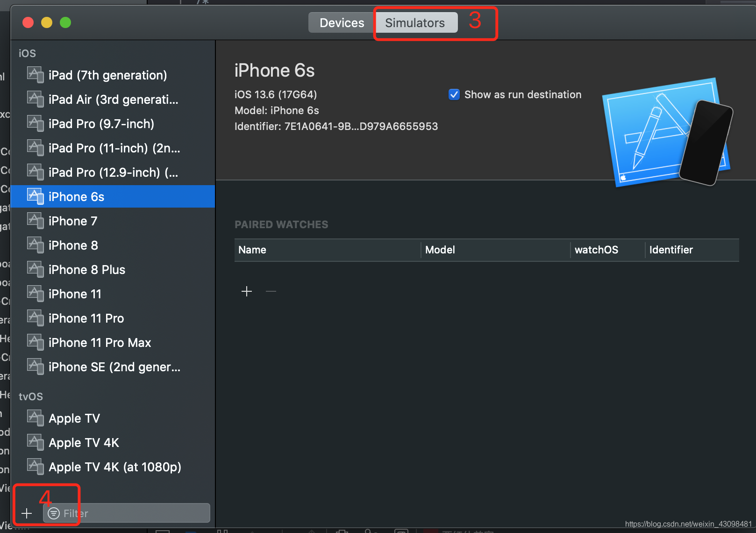Viewport: 756px width, 533px height.
Task: Toggle Show as run destination checkbox
Action: click(454, 94)
